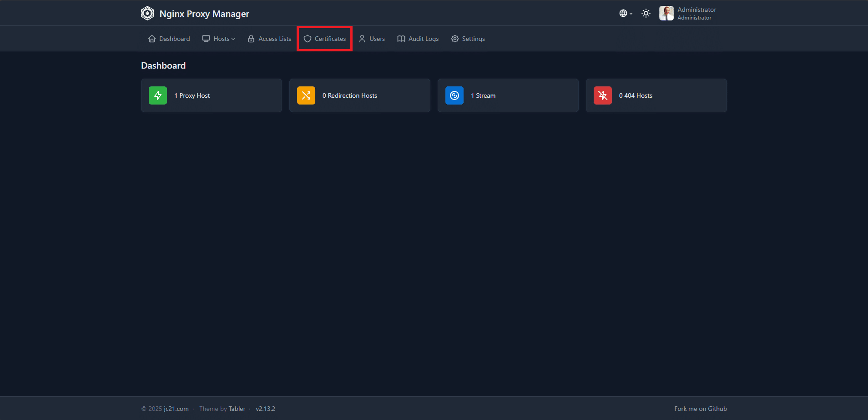Go to the Dashboard menu item

pos(169,39)
